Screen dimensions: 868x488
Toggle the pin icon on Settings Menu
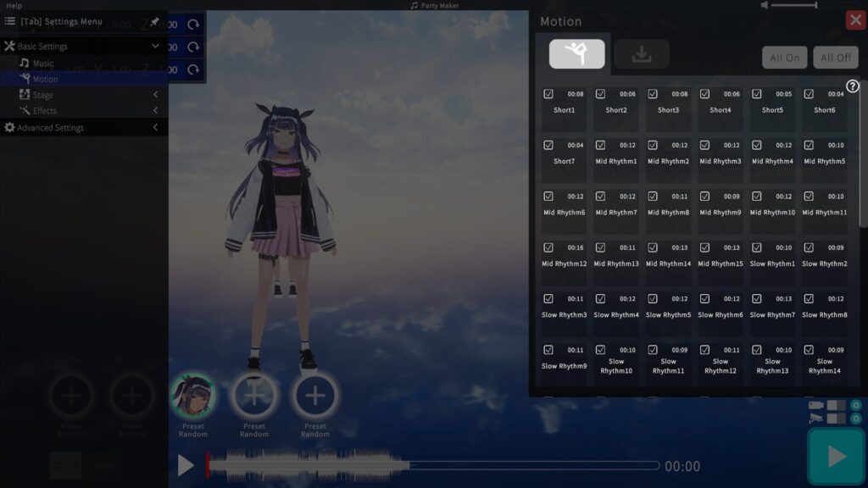click(x=154, y=21)
